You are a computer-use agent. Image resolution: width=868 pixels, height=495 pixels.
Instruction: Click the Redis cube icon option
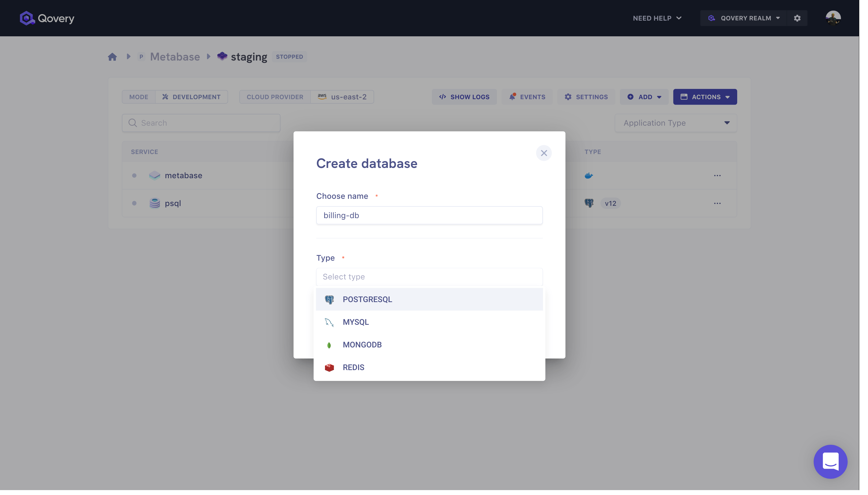pyautogui.click(x=329, y=368)
